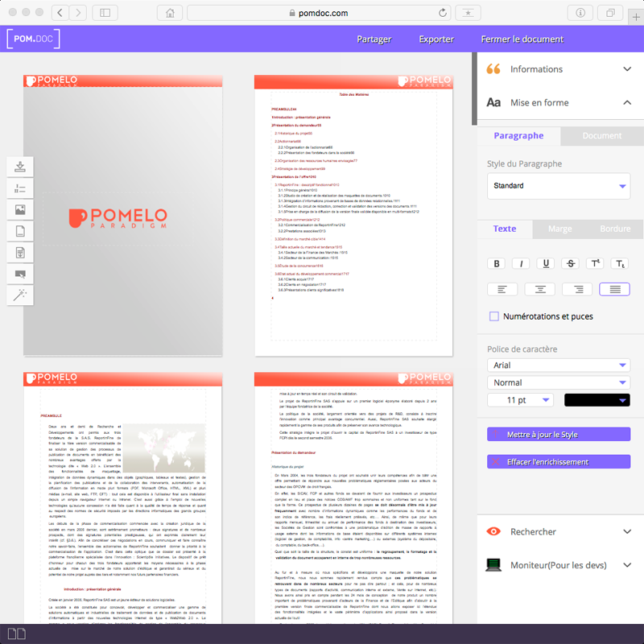Open the Standard paragraph style dropdown
Viewport: 644px width, 644px height.
(559, 186)
